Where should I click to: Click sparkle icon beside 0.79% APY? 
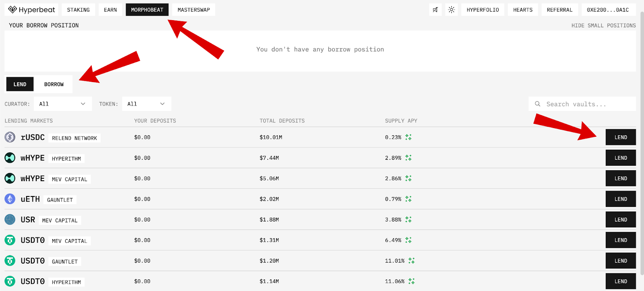[408, 199]
